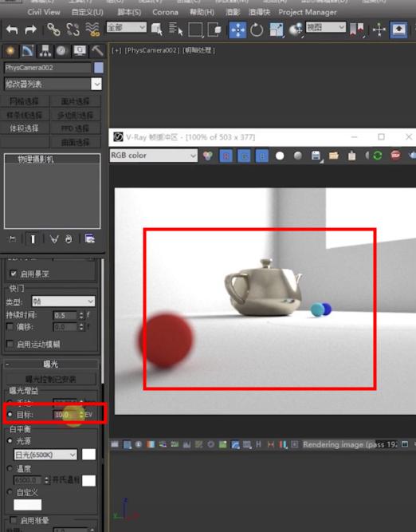Open the shutter 类型 dropdown
This screenshot has height=532, width=416.
[64, 301]
